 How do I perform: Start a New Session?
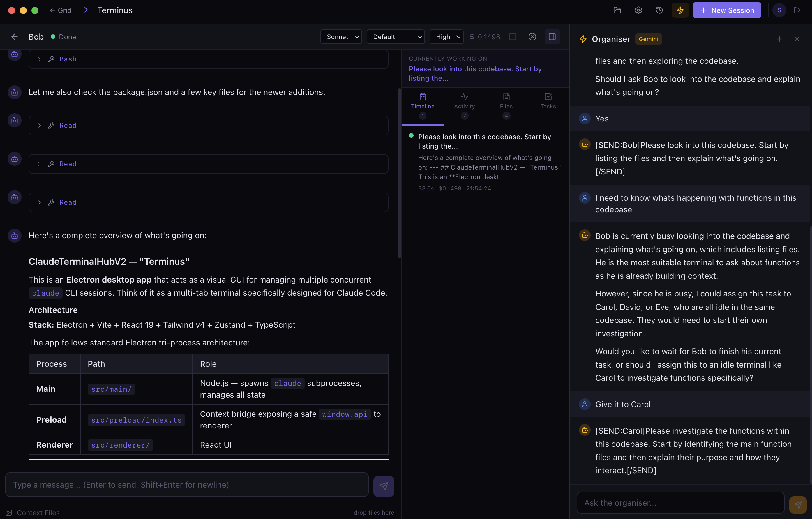click(x=727, y=10)
